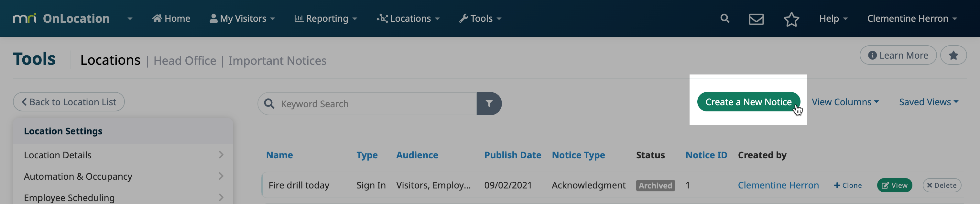Click the MRI OnLocation logo

[61, 18]
